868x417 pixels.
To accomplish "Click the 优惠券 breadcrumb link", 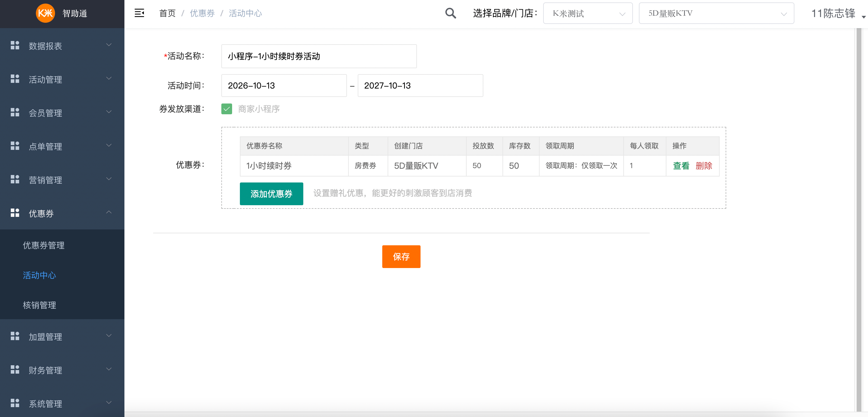I will (x=202, y=13).
